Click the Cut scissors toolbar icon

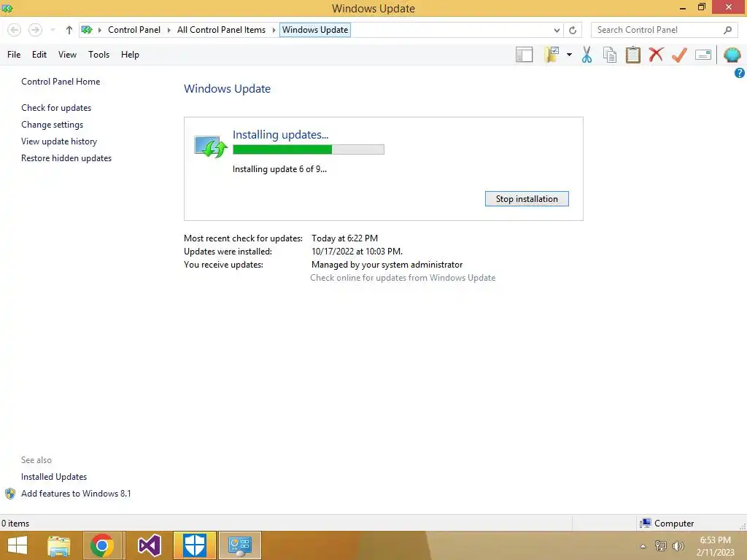pos(587,55)
